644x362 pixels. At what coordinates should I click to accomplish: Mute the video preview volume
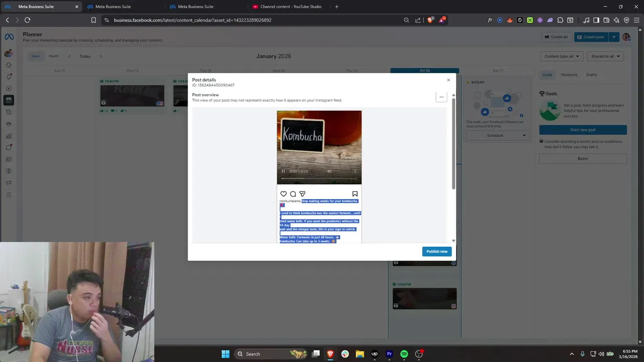pyautogui.click(x=329, y=171)
